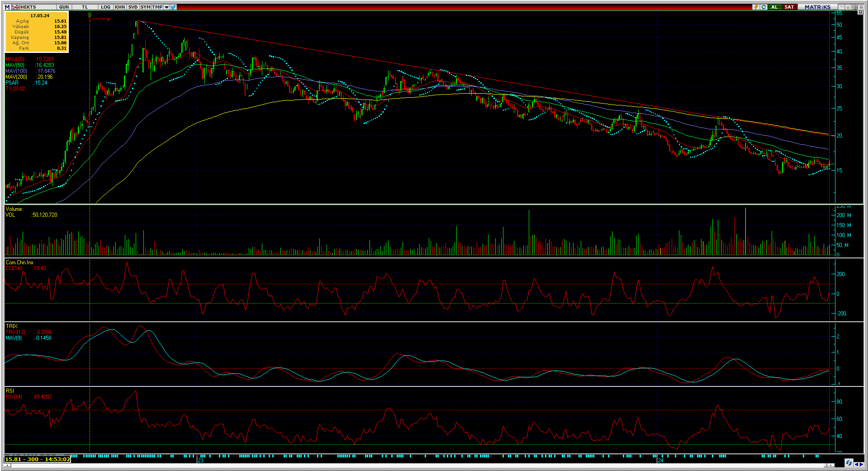
Task: Click the lightning bolt quick order icon
Action: pyautogui.click(x=756, y=7)
